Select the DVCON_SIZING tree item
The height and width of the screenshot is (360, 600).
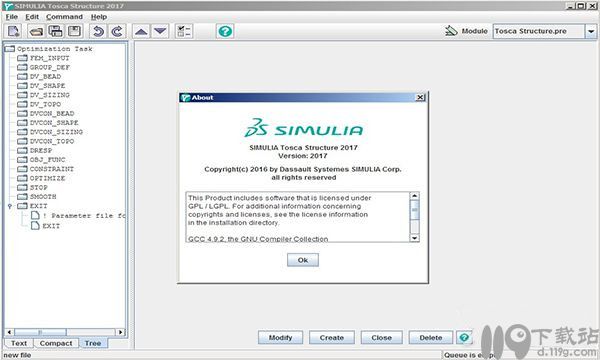56,132
